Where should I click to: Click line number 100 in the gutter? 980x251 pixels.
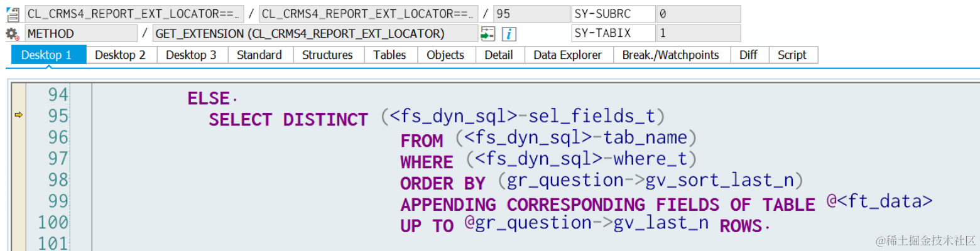[x=53, y=223]
